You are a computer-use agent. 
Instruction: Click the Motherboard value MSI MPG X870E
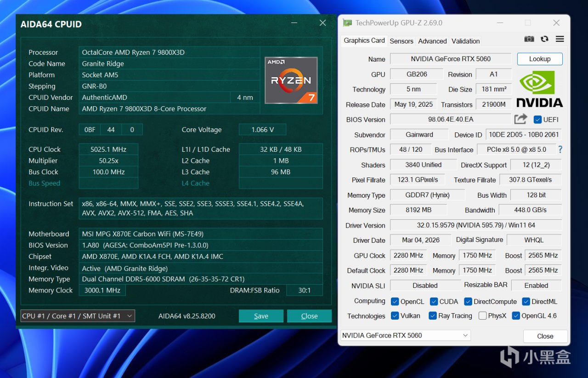coord(201,234)
